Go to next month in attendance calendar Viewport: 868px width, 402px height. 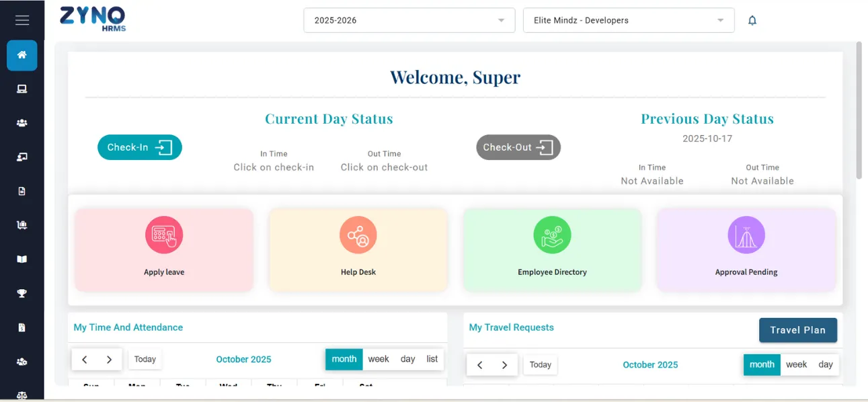tap(109, 360)
